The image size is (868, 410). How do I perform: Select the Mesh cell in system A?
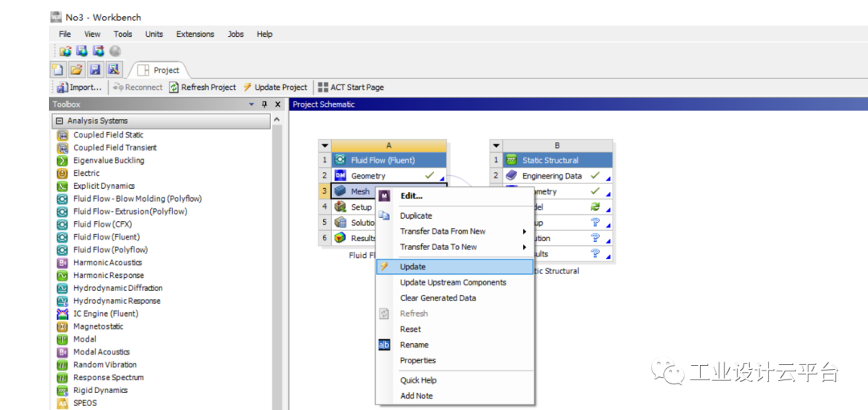(x=354, y=191)
